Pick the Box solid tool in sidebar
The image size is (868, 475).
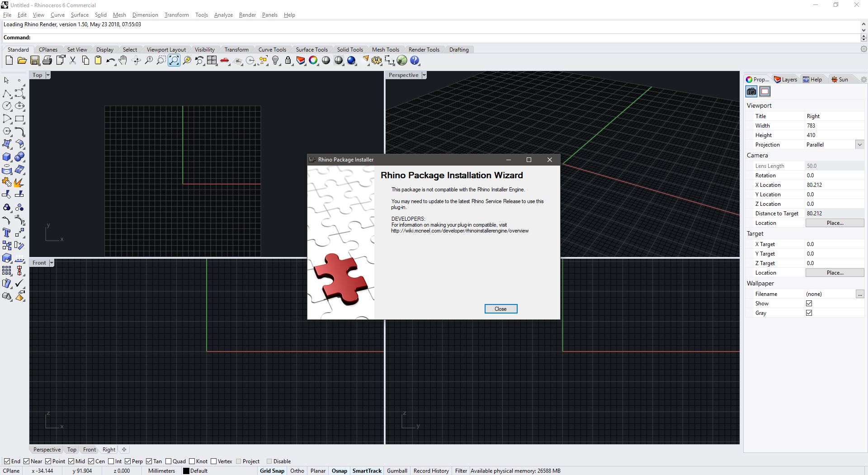[x=7, y=157]
